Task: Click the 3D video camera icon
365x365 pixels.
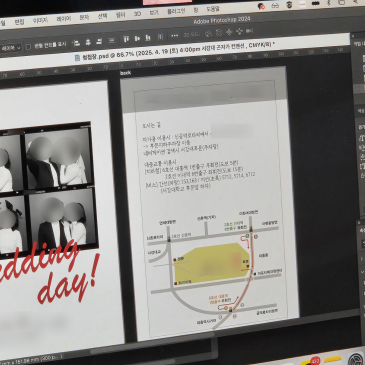Action: pos(250,31)
